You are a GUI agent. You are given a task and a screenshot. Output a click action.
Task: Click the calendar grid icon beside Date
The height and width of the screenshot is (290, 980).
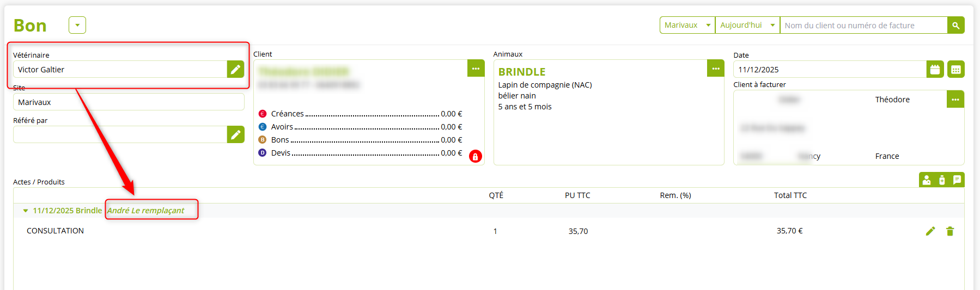pos(955,70)
